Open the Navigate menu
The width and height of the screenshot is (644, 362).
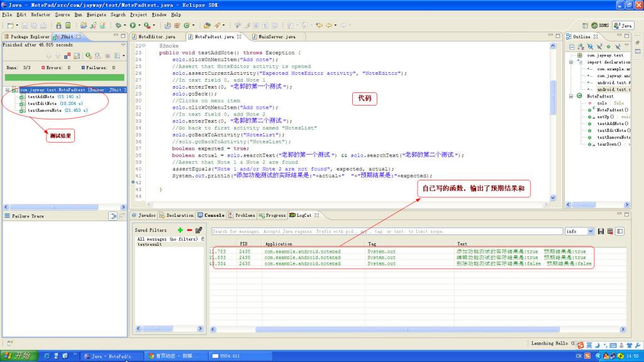click(96, 15)
